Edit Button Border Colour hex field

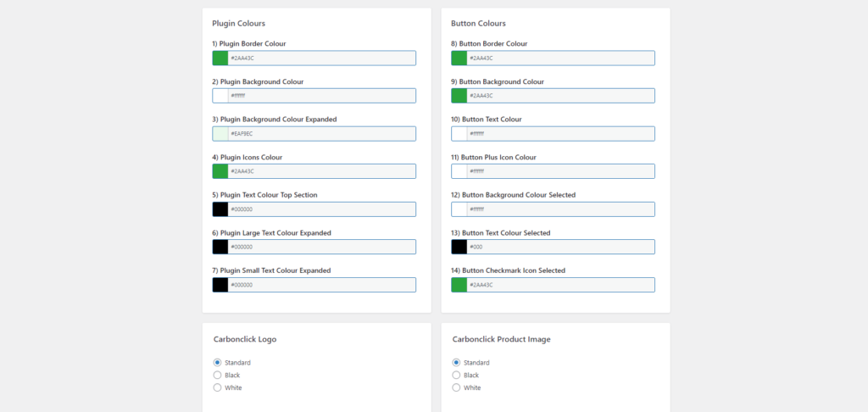click(x=561, y=58)
